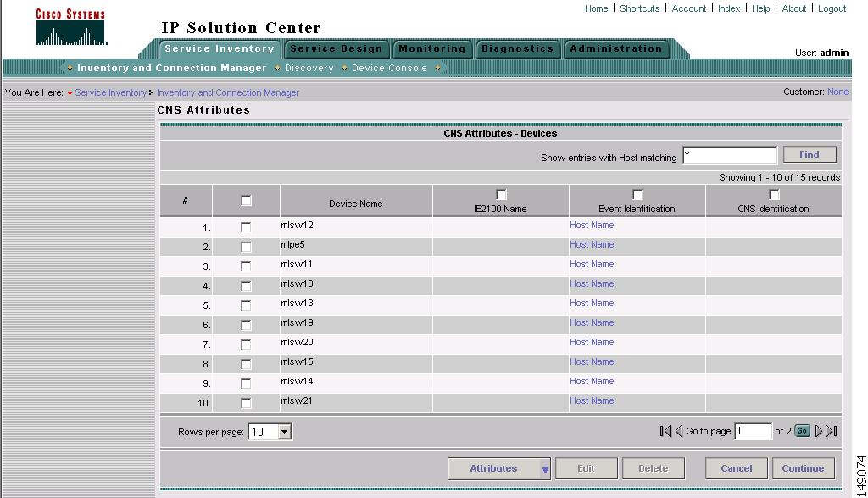This screenshot has height=498, width=868.
Task: Select Inventory and Connection Manager submenu
Action: pyautogui.click(x=171, y=68)
